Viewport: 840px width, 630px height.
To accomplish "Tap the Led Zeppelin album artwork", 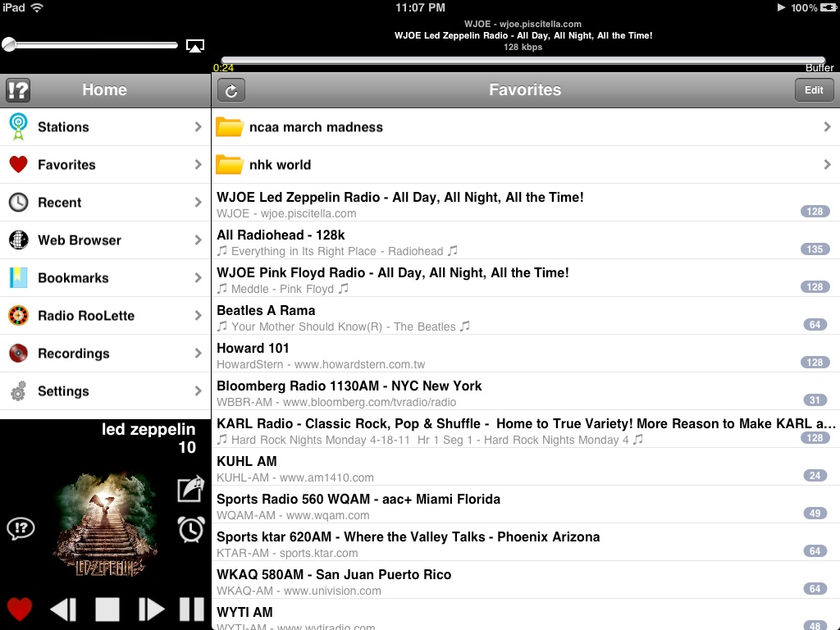I will [105, 524].
